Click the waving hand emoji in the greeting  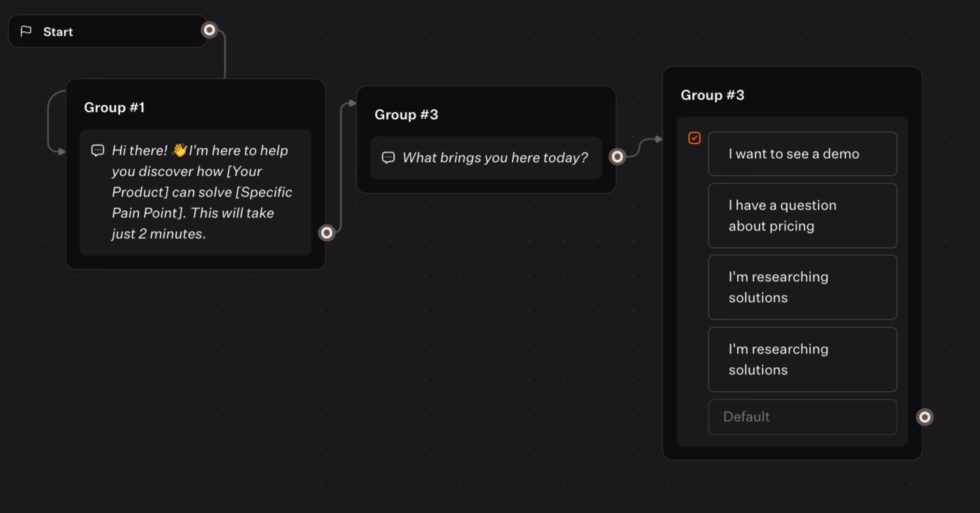(x=180, y=150)
